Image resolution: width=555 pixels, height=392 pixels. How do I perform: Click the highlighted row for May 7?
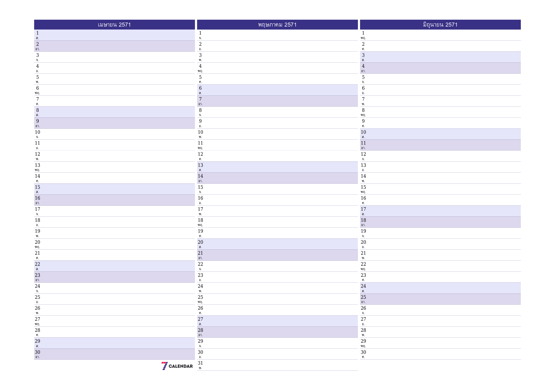pyautogui.click(x=278, y=101)
